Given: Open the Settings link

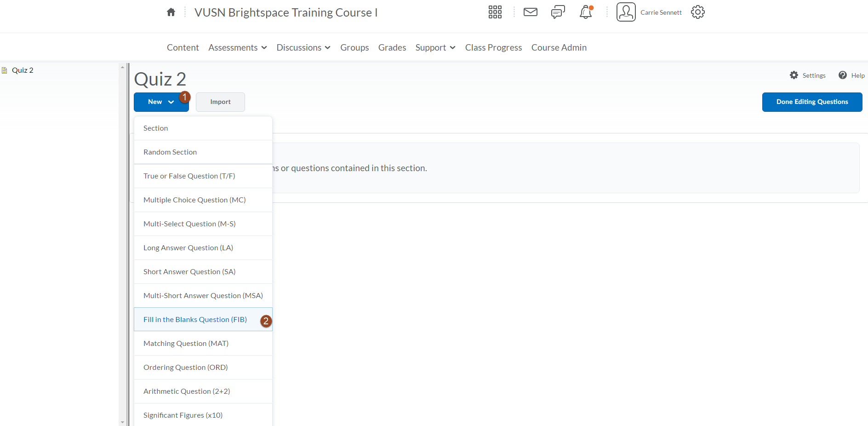Looking at the screenshot, I should point(814,75).
